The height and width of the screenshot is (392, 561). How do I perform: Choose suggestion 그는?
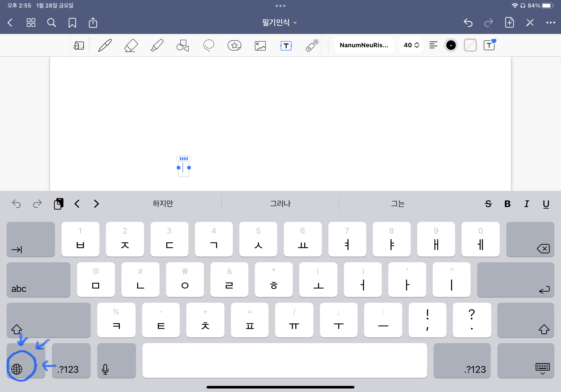398,204
